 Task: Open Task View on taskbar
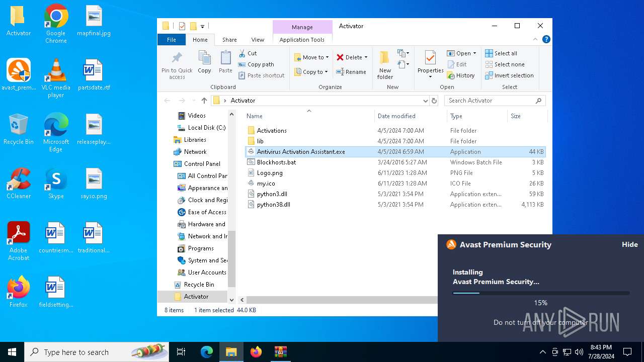click(x=181, y=352)
